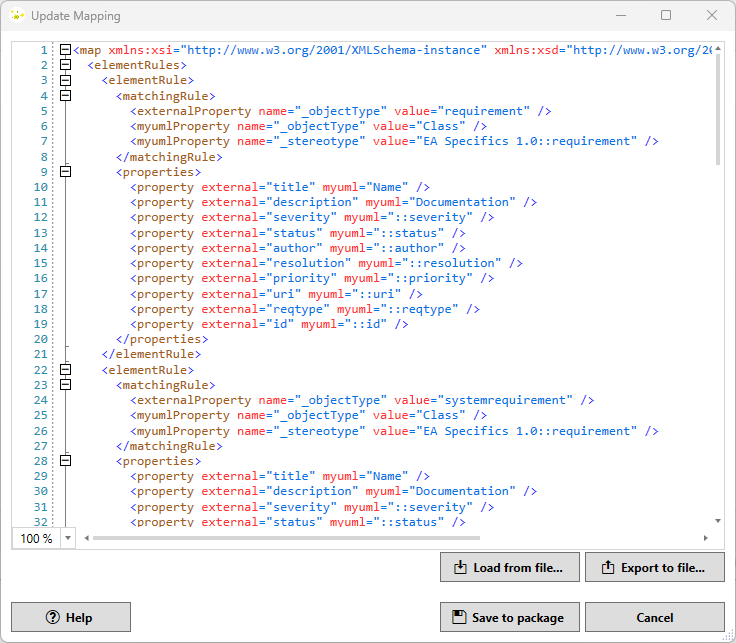Collapse the second matchingRule fold on line 23
736x643 pixels.
click(66, 385)
